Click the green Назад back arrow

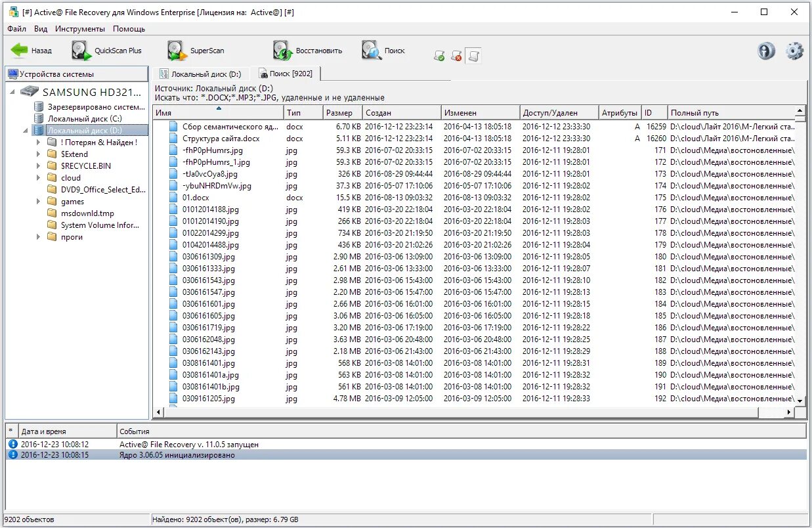tap(20, 51)
